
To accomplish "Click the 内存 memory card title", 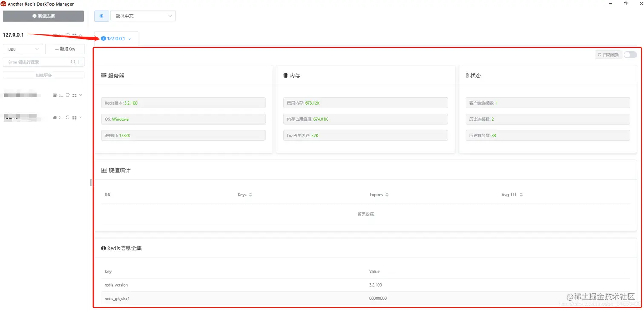I will pyautogui.click(x=292, y=75).
